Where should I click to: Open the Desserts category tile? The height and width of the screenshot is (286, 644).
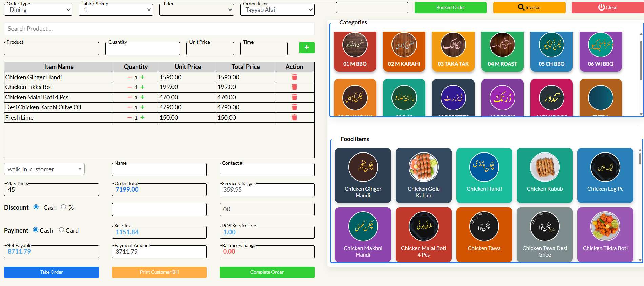point(453,98)
